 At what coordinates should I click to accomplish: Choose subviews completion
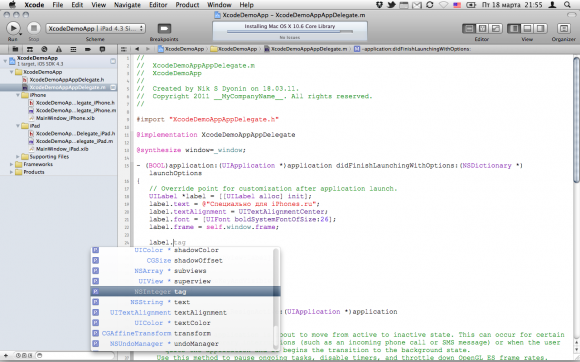(x=182, y=271)
